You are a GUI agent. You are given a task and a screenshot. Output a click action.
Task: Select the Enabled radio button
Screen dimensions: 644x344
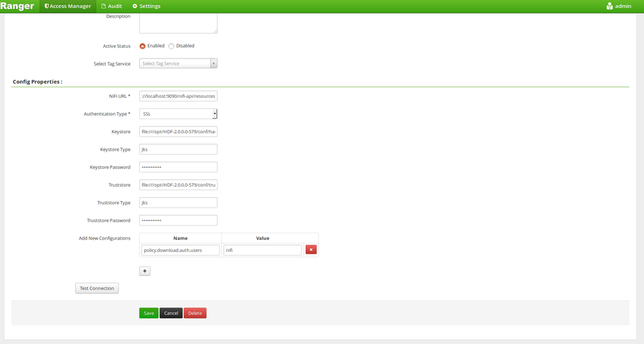pyautogui.click(x=142, y=46)
